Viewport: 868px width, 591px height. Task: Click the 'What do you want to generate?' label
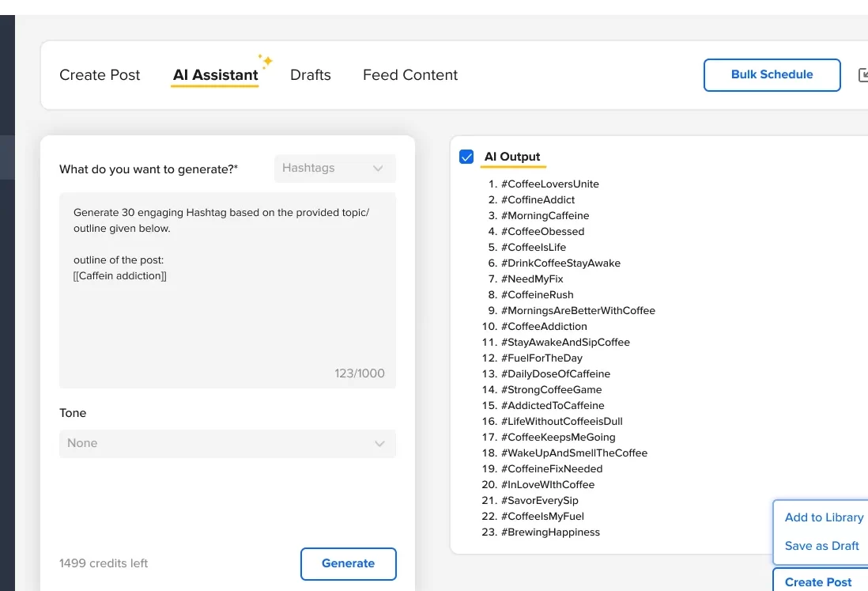click(149, 169)
